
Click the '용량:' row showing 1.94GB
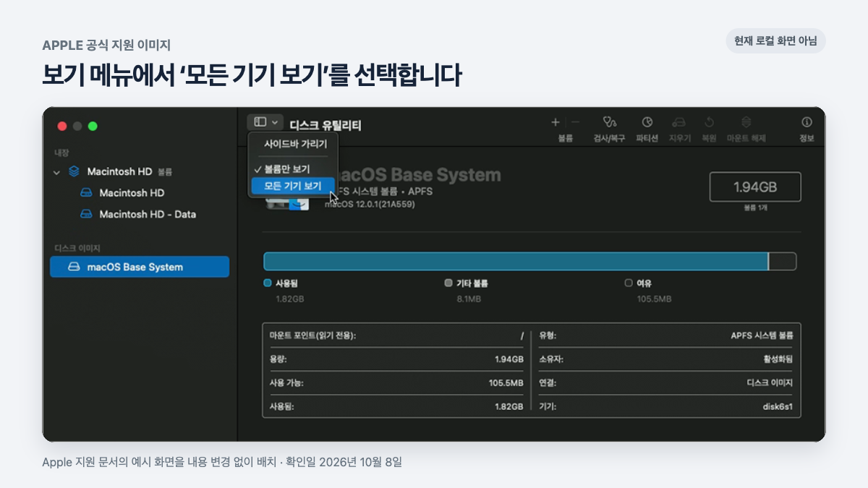pos(396,359)
